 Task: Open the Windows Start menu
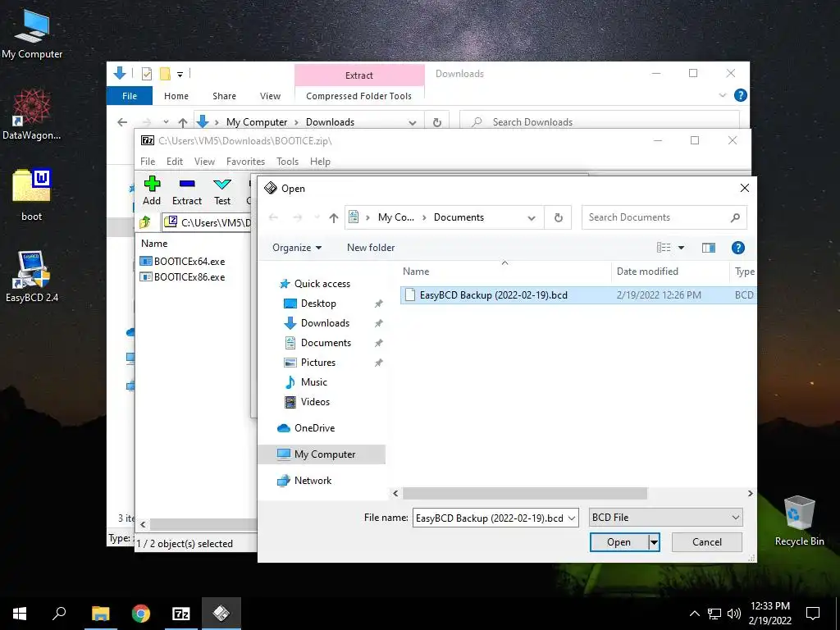[x=20, y=614]
